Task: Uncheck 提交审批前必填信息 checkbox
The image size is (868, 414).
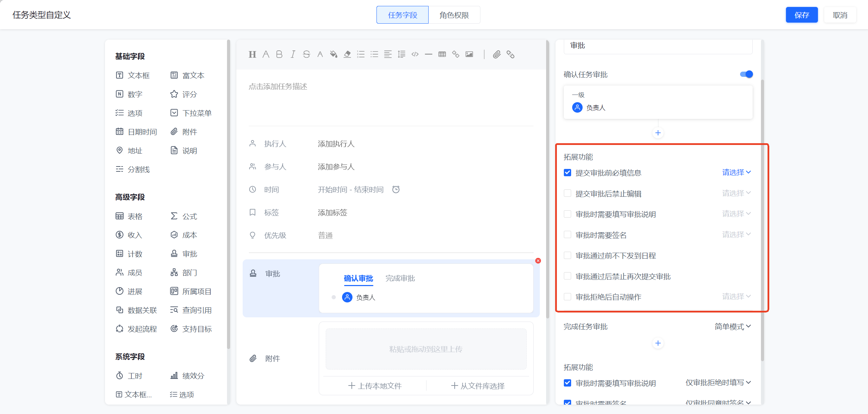Action: [567, 172]
